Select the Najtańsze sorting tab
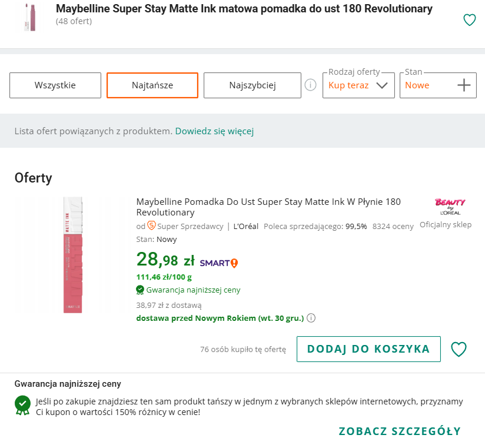This screenshot has width=485, height=448. tap(152, 85)
